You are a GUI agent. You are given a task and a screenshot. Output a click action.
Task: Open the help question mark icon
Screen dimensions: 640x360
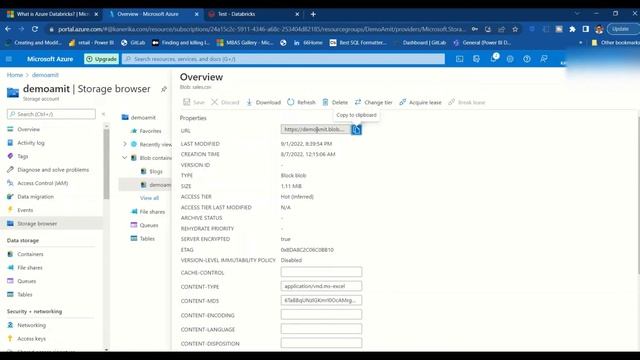527,59
